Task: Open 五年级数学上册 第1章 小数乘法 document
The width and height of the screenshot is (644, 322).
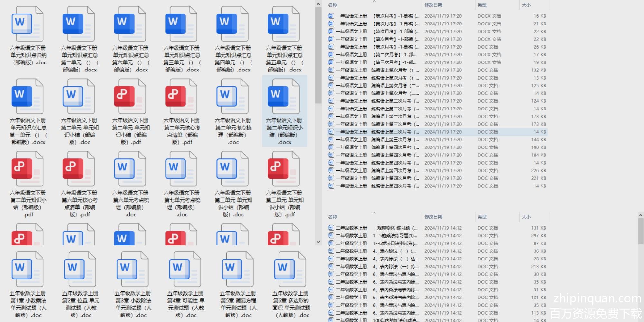Action: 28,270
